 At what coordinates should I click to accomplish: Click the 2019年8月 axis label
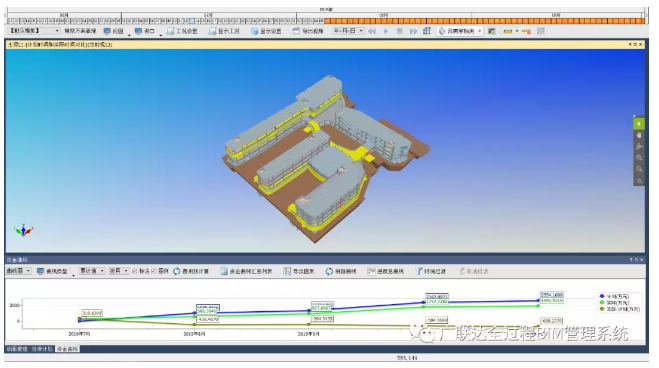(194, 334)
